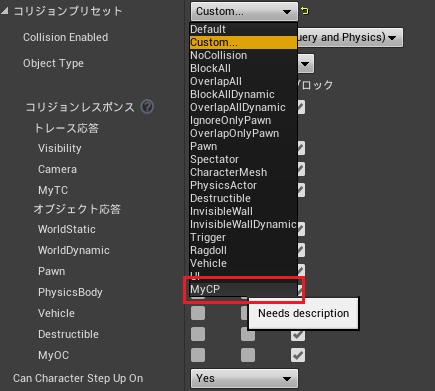The height and width of the screenshot is (391, 435).
Task: Click the オブジェクト応答 heading
Action: [77, 209]
